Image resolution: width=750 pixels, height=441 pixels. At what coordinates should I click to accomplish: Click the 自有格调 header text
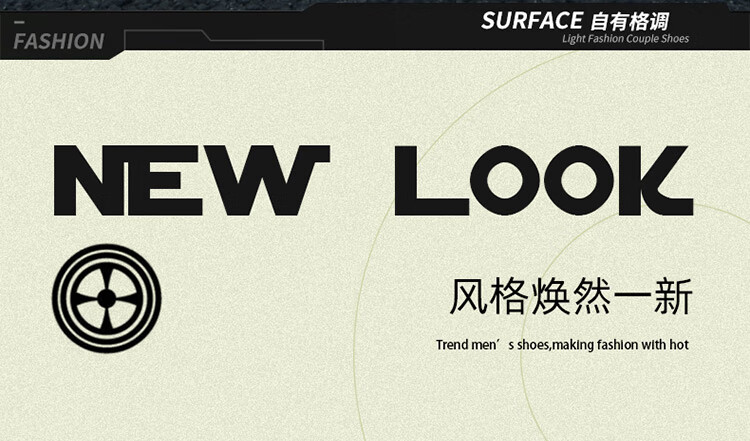tap(629, 22)
